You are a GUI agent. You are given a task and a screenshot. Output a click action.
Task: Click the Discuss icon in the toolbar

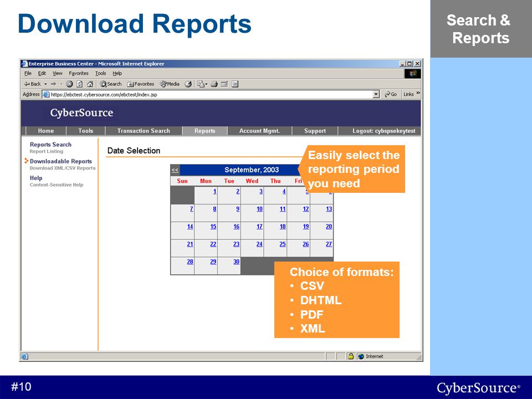coord(235,84)
